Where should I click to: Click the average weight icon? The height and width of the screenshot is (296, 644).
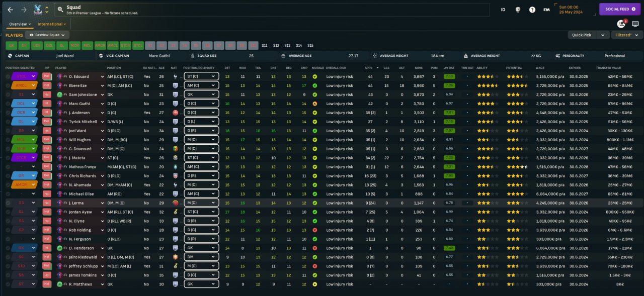[x=466, y=56]
